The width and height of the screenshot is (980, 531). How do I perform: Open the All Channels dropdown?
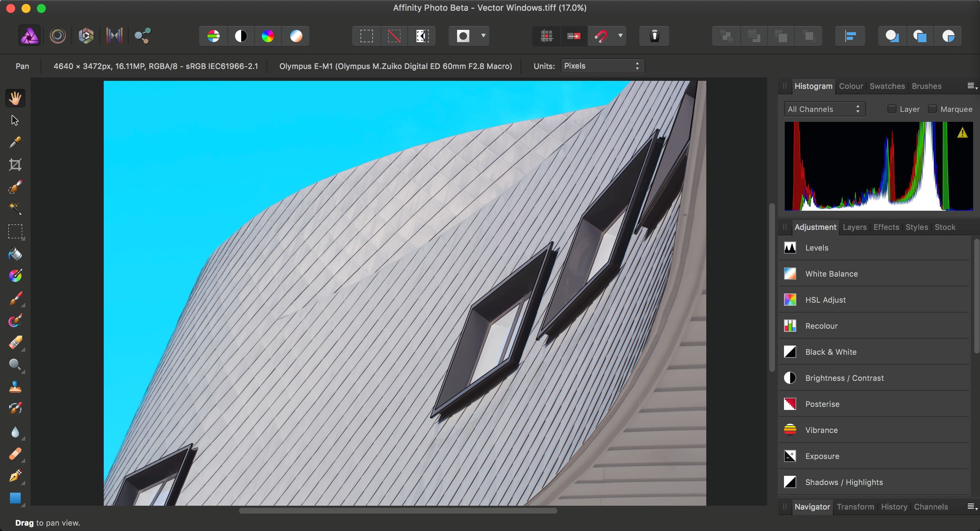(x=824, y=109)
